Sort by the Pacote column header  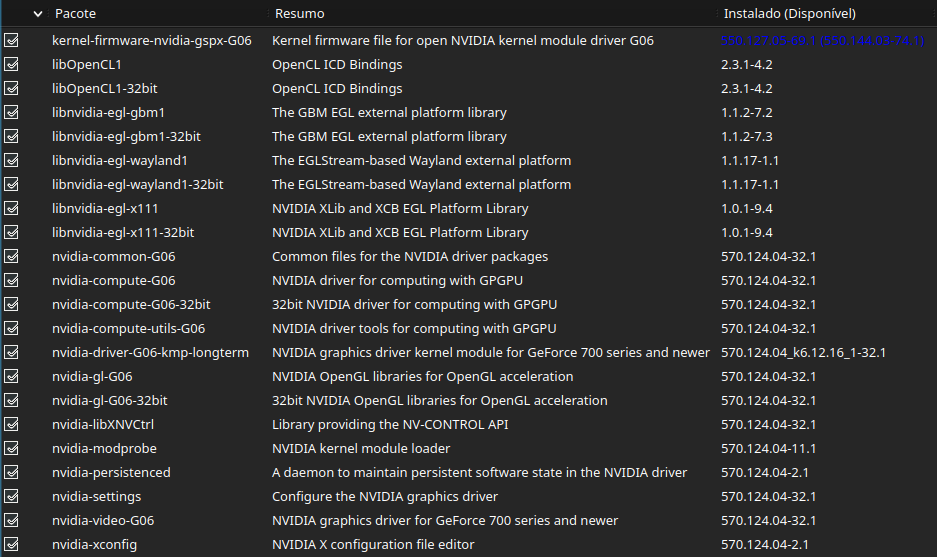75,13
